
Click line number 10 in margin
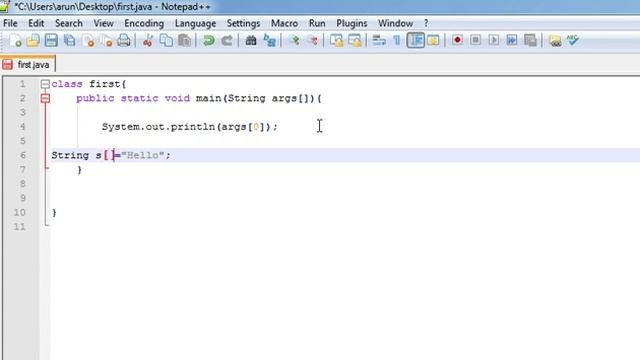click(x=20, y=212)
